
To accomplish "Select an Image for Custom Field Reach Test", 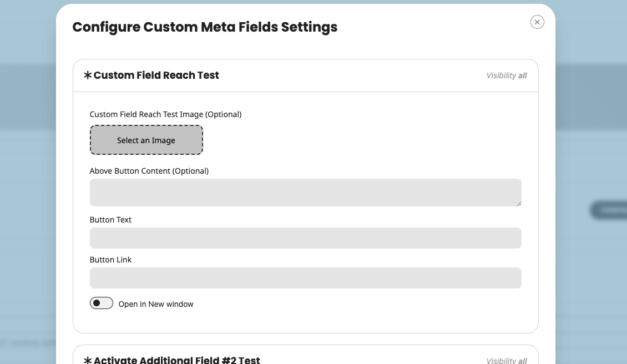I will [146, 140].
